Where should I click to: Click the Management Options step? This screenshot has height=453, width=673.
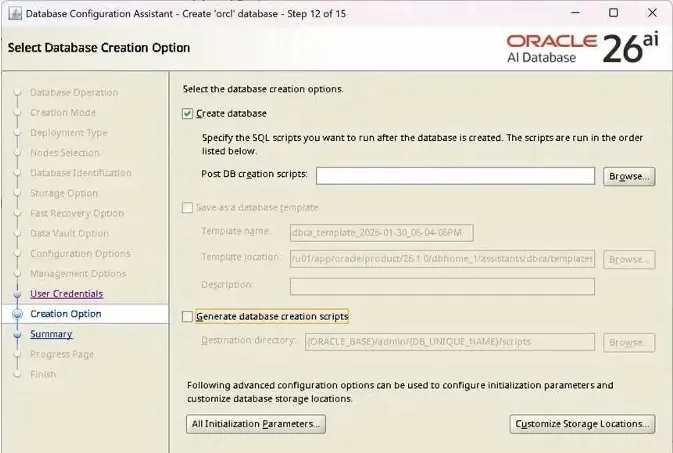click(78, 274)
